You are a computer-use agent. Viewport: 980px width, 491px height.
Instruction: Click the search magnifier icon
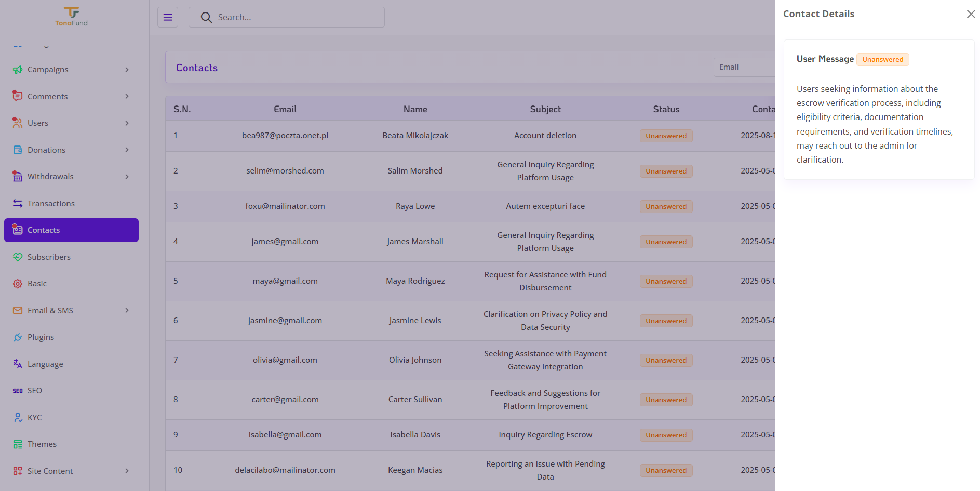click(206, 17)
